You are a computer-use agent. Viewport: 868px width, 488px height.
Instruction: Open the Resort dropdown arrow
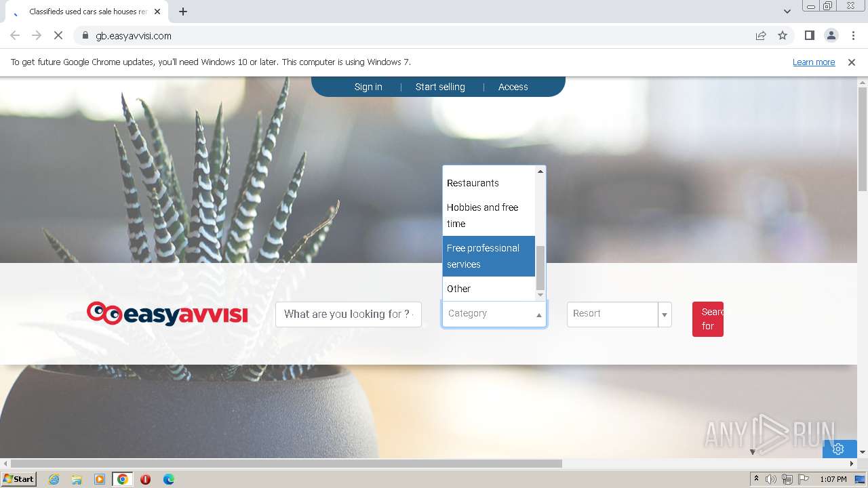pyautogui.click(x=665, y=314)
